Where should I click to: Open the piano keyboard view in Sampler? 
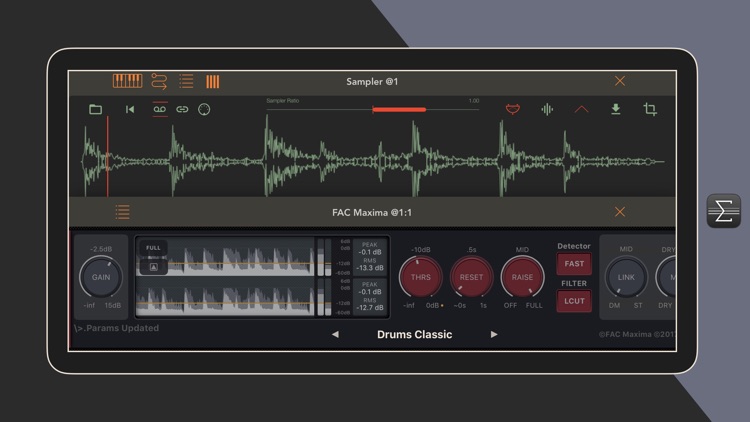point(127,81)
